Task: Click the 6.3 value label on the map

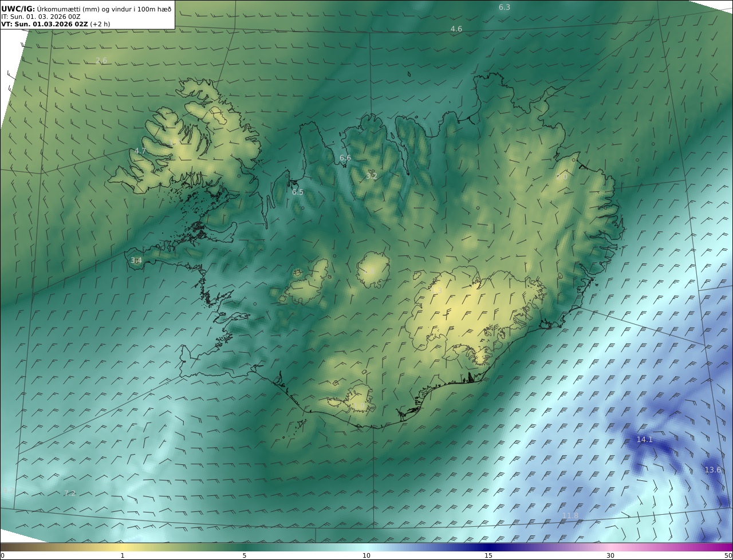Action: coord(505,7)
